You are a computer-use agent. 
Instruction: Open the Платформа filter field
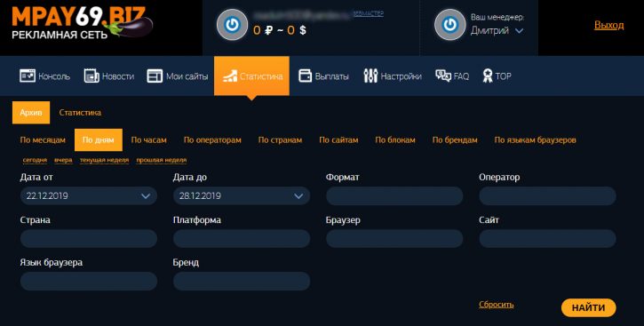[x=242, y=239]
